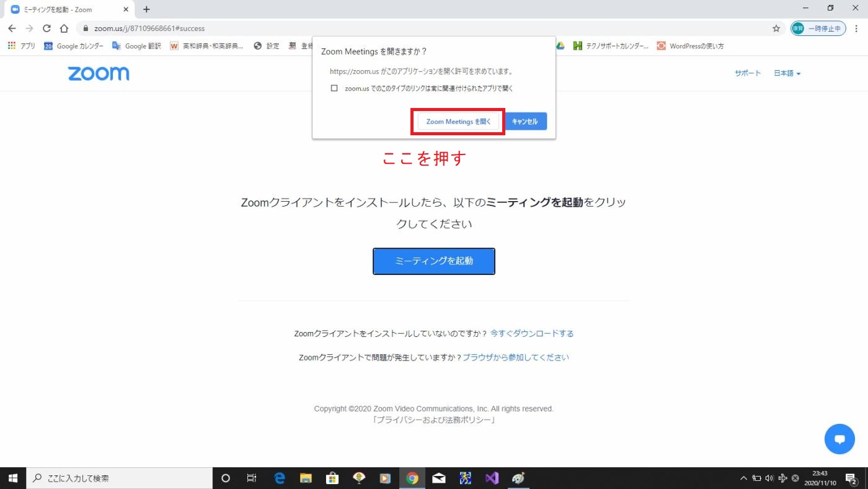This screenshot has height=489, width=868.
Task: Click the airplane mode tray icon
Action: click(782, 478)
